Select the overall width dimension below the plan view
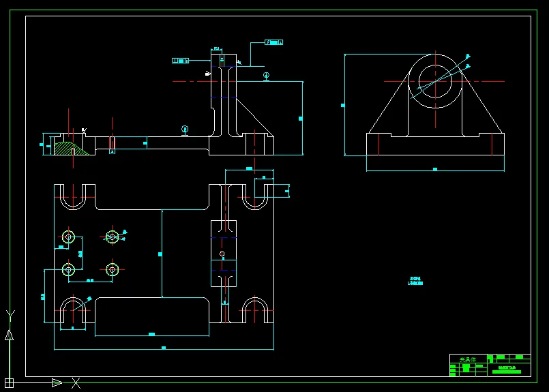 (164, 348)
